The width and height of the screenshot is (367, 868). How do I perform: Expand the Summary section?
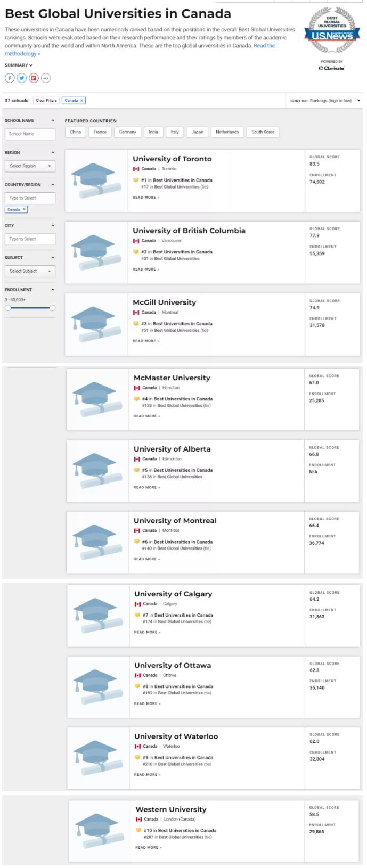[x=19, y=65]
